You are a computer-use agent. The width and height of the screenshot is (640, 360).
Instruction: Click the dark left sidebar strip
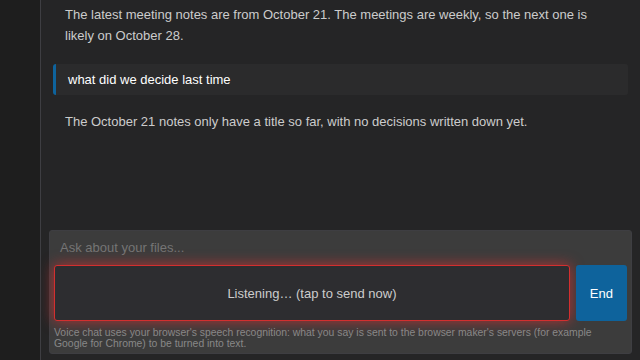pos(20,180)
